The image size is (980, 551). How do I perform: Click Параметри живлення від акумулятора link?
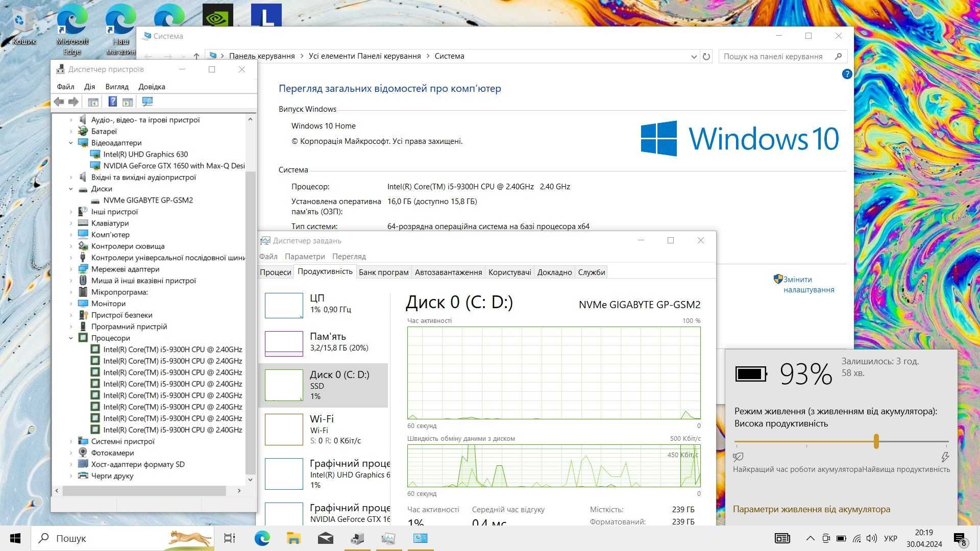(813, 509)
